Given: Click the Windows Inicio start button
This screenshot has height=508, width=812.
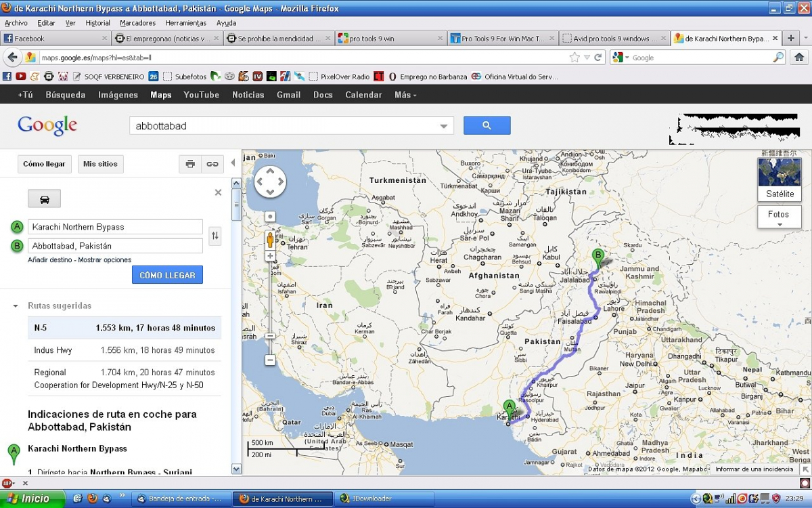Looking at the screenshot, I should [32, 499].
